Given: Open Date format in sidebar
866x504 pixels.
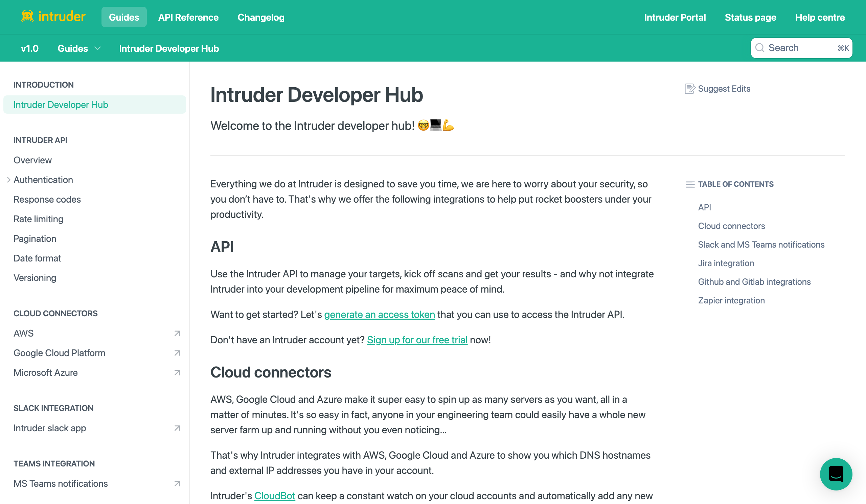Looking at the screenshot, I should [x=37, y=258].
